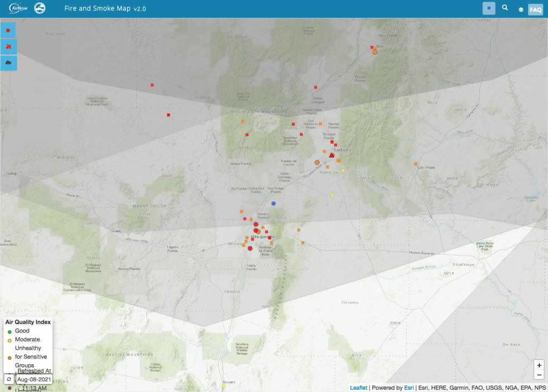Toggle the fire flame layer button
The width and height of the screenshot is (548, 392).
tap(8, 47)
